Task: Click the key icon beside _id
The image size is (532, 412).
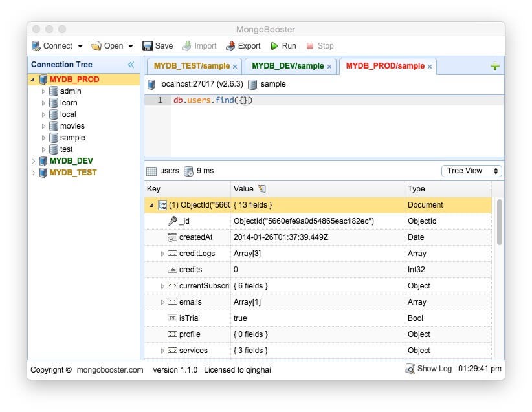Action: coord(172,221)
